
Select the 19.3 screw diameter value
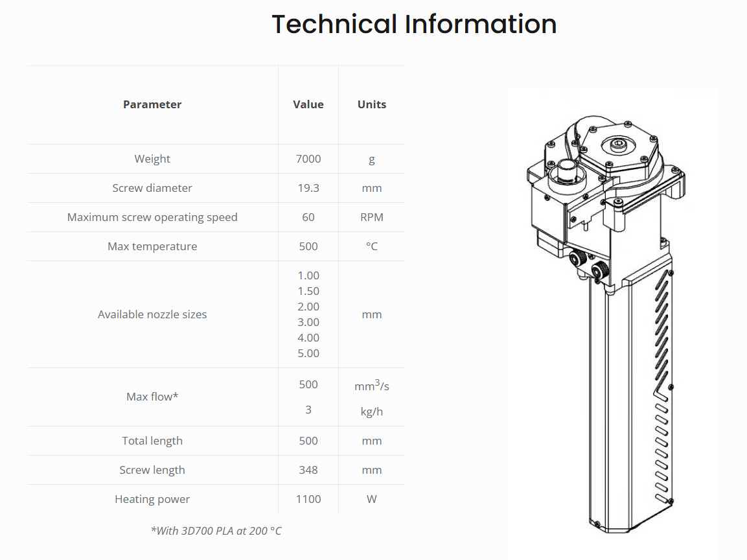click(x=308, y=188)
